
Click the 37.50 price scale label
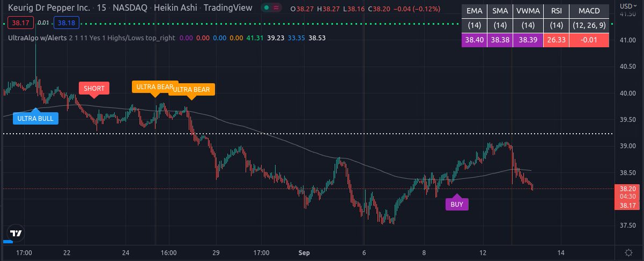pos(627,226)
